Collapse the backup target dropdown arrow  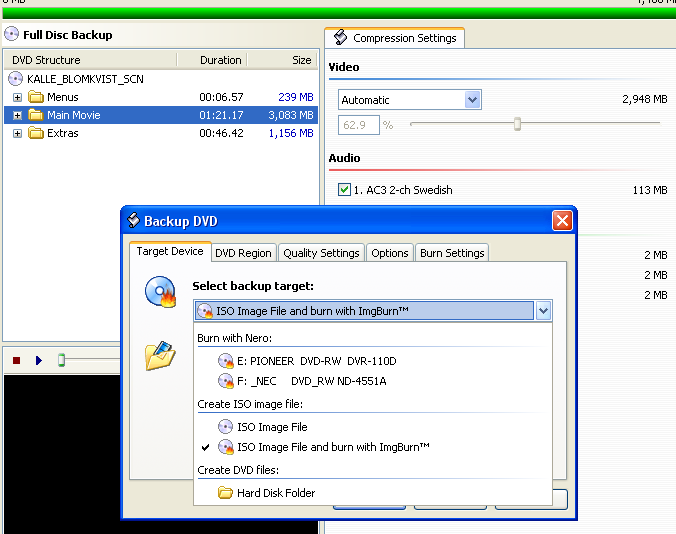[543, 311]
